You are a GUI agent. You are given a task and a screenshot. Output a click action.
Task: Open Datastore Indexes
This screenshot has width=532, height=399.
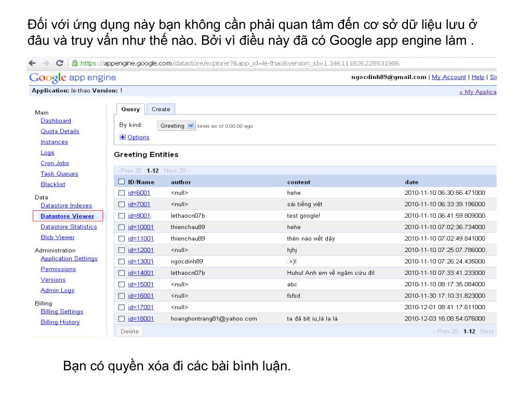pos(66,206)
